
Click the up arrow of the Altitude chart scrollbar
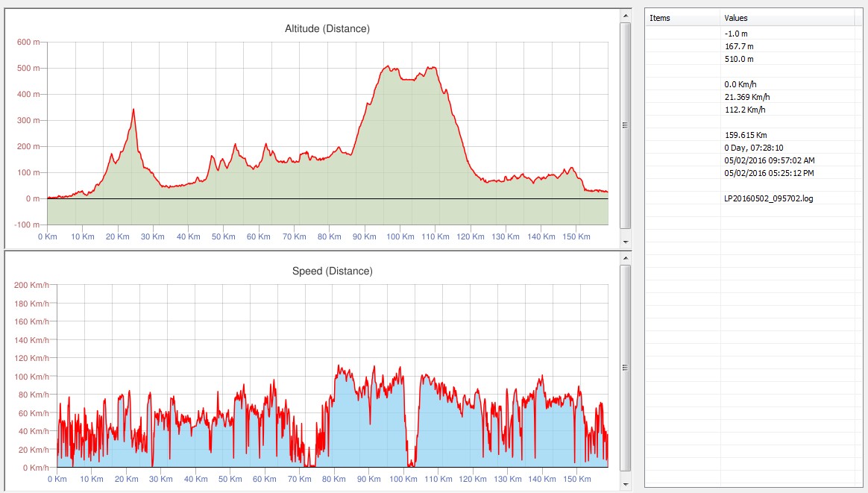[625, 15]
